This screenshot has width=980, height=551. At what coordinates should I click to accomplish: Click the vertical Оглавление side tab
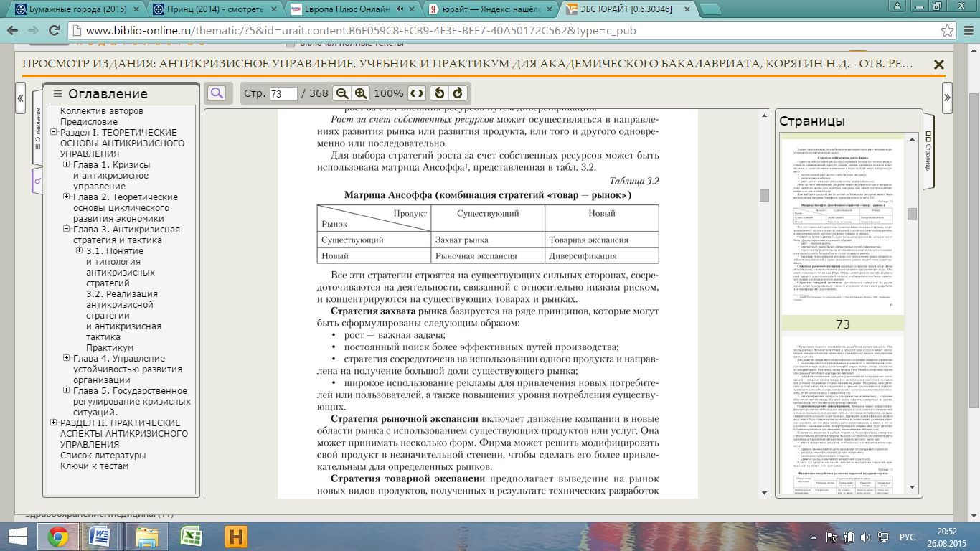click(38, 131)
